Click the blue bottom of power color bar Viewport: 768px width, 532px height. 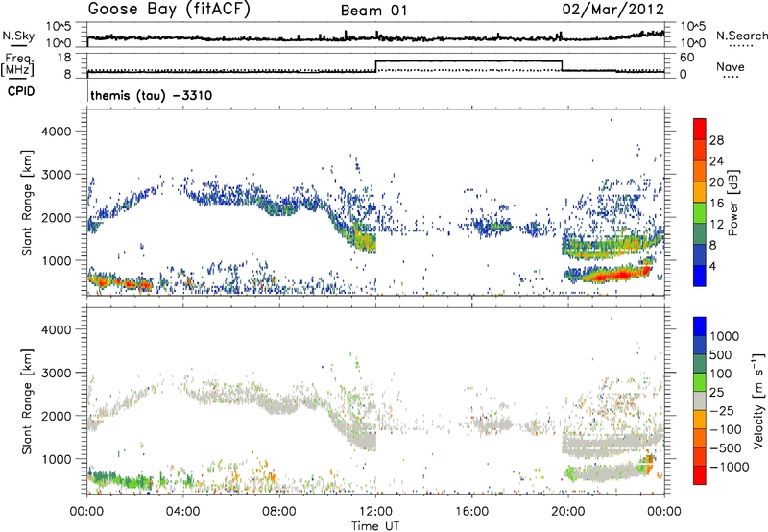pyautogui.click(x=700, y=277)
